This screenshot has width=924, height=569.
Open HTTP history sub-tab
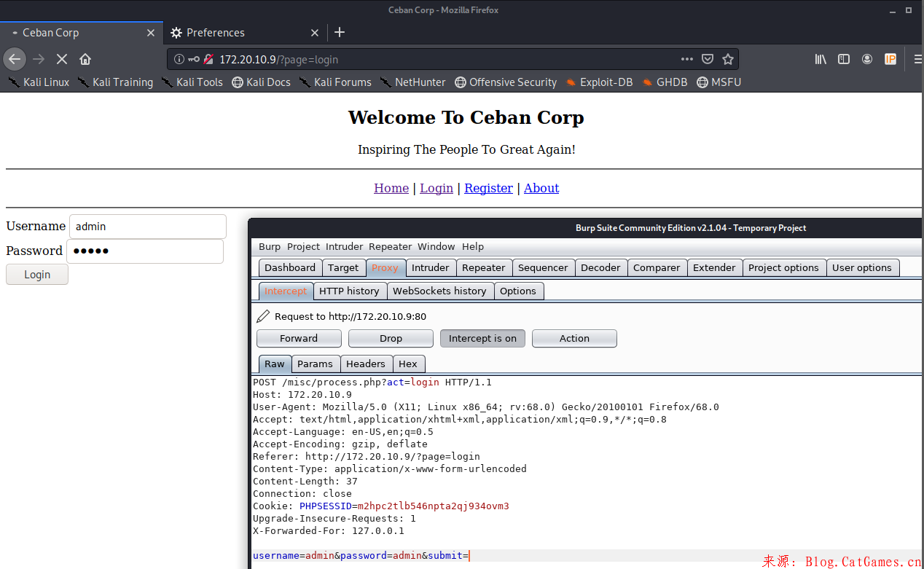[349, 291]
